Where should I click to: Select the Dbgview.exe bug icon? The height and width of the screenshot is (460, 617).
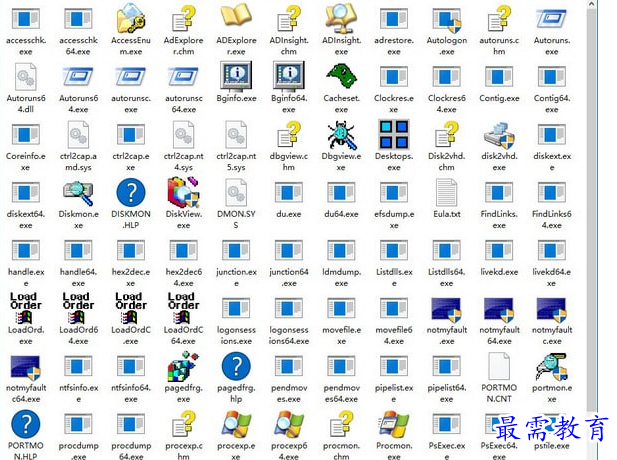click(342, 135)
